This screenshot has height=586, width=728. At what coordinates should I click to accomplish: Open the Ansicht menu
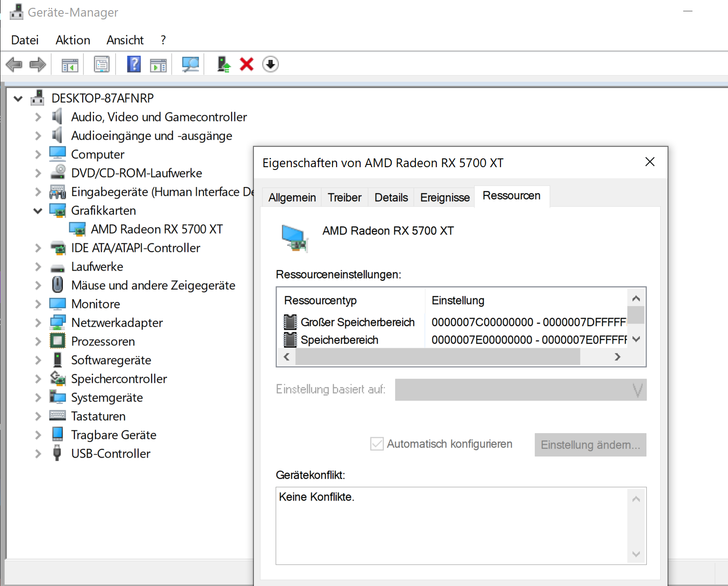[125, 40]
